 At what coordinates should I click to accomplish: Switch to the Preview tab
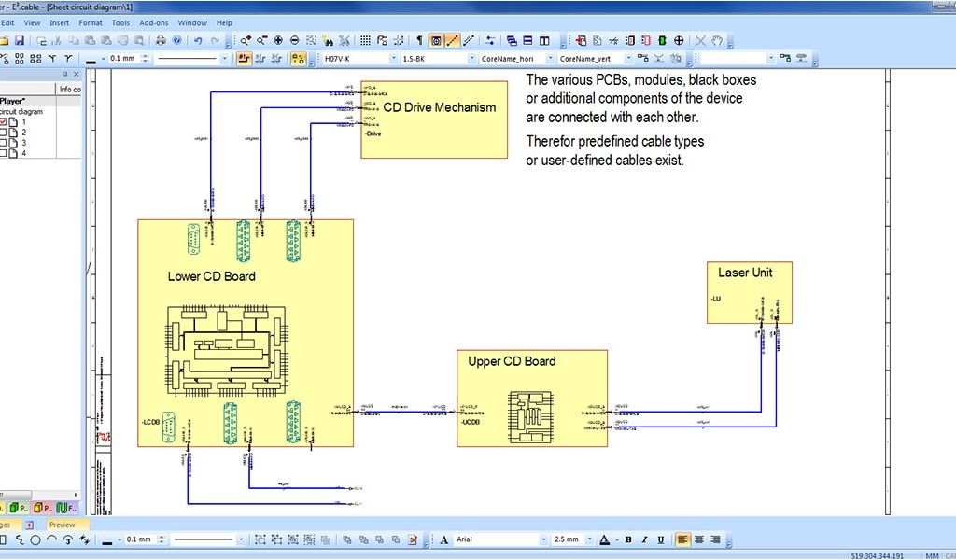tap(62, 525)
